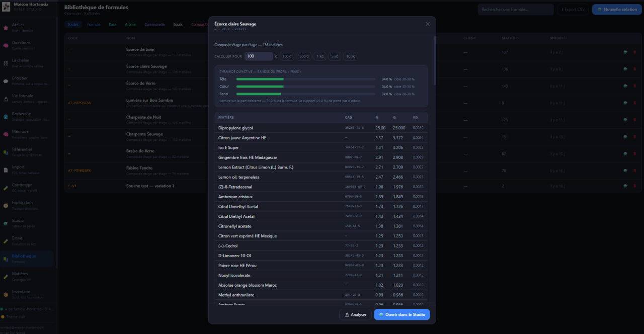Click the green icon on the 143-matières row
Viewport: 644px width, 334px height.
click(625, 86)
